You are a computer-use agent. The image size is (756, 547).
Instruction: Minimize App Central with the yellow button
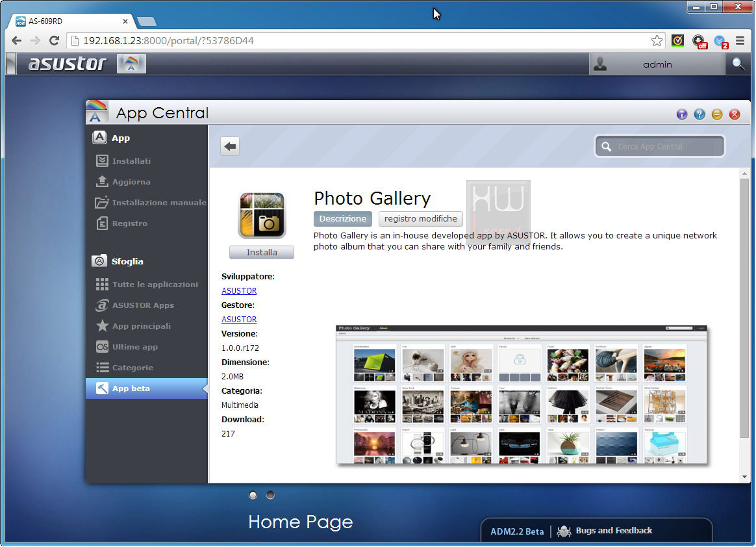pyautogui.click(x=717, y=114)
